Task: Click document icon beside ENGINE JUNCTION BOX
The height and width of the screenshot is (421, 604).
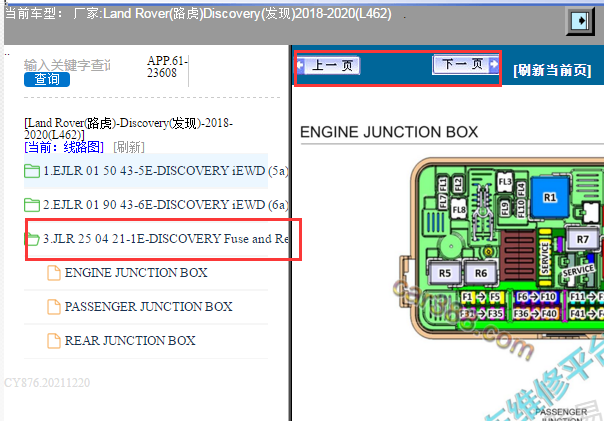Action: click(54, 273)
